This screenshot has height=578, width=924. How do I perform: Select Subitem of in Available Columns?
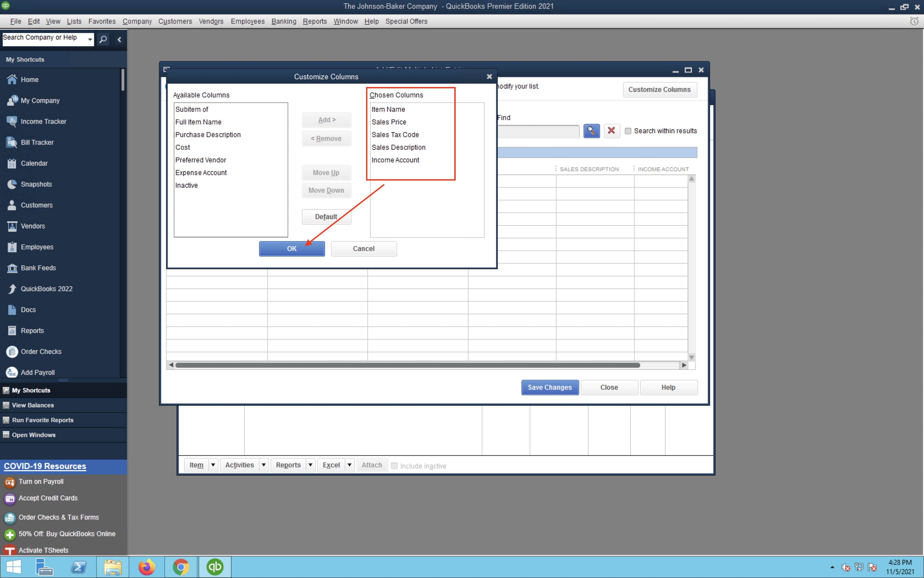(192, 109)
